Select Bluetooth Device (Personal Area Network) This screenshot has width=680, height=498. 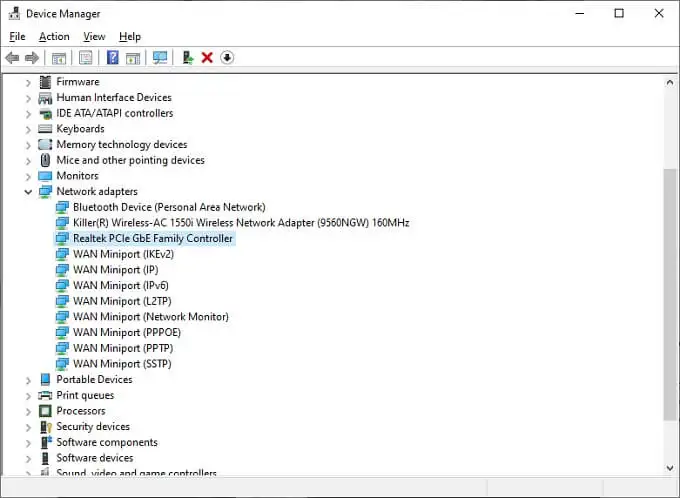pyautogui.click(x=169, y=207)
